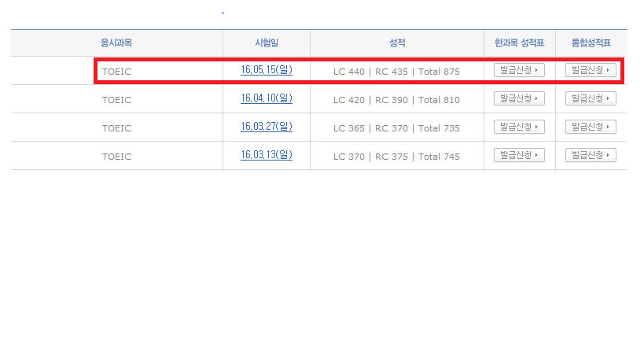Open the 16.05.15(일) test date link
This screenshot has height=362, width=644.
267,70
